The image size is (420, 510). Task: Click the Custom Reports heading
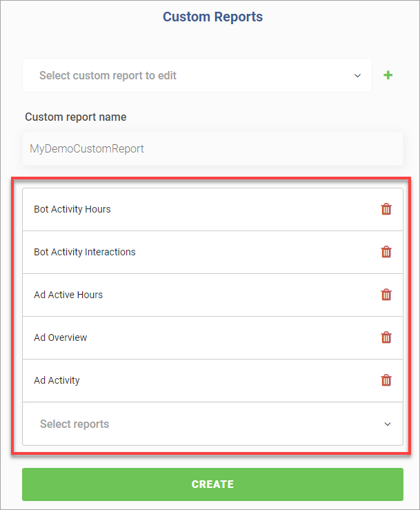(212, 17)
